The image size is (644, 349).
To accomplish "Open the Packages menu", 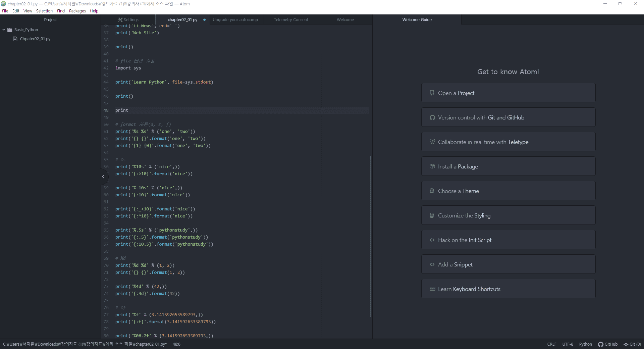I will (77, 11).
